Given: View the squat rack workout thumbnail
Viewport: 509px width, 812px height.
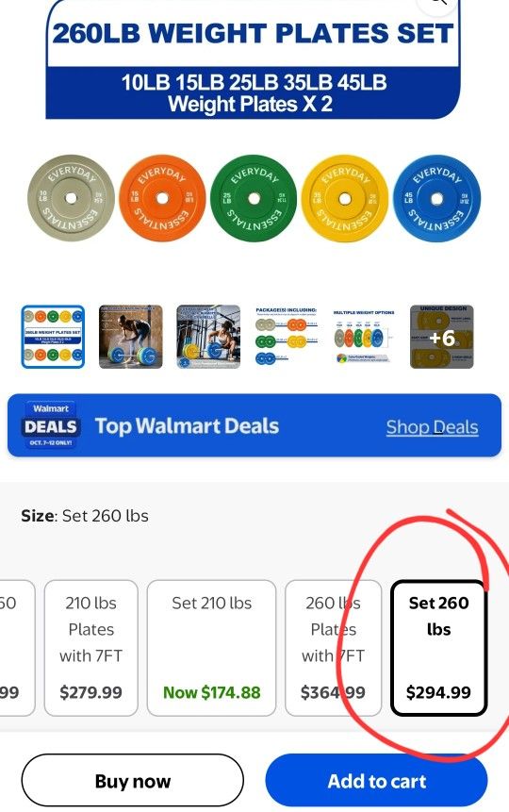Looking at the screenshot, I should pos(208,337).
